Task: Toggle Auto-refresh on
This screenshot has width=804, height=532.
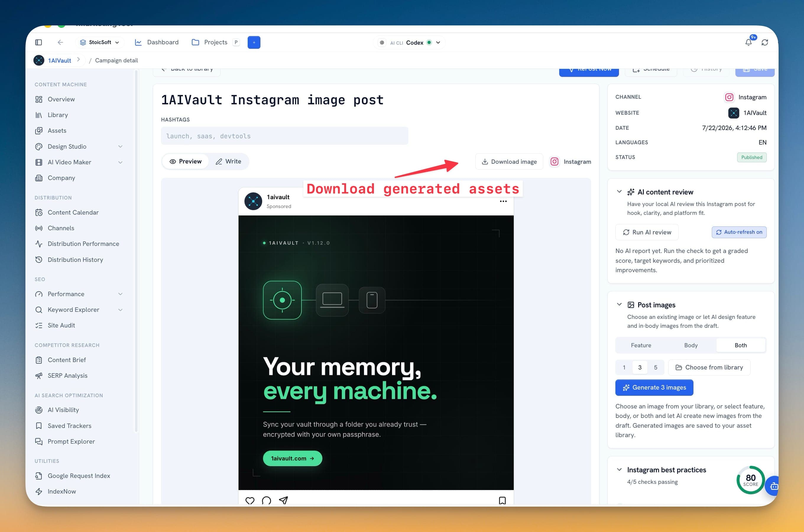Action: [739, 232]
